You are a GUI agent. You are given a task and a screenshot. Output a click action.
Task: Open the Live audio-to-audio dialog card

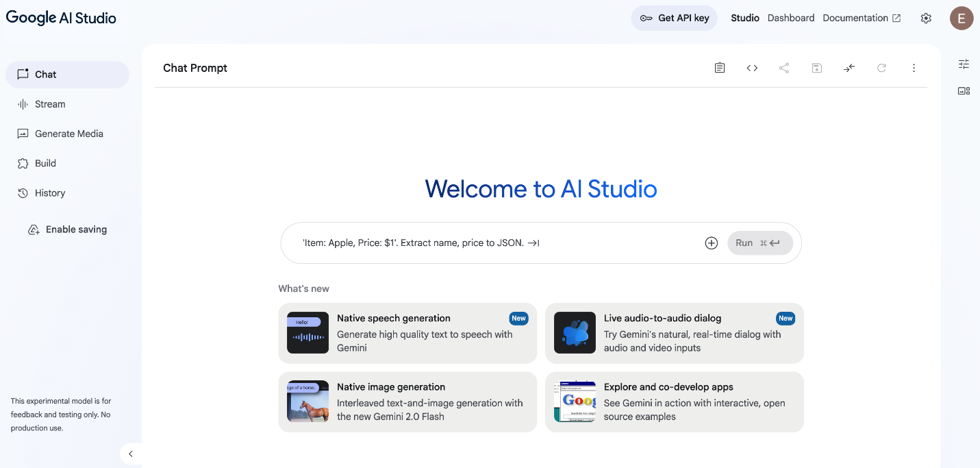(675, 333)
